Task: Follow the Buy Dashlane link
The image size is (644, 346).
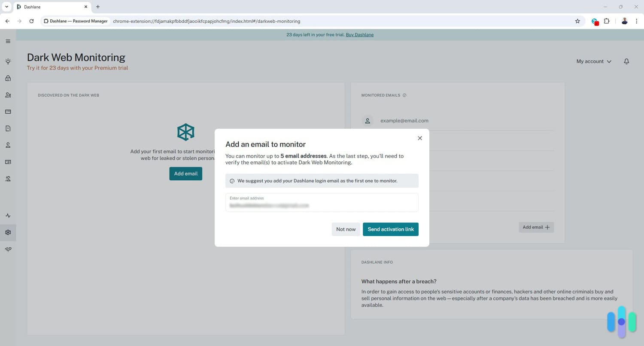Action: click(359, 34)
